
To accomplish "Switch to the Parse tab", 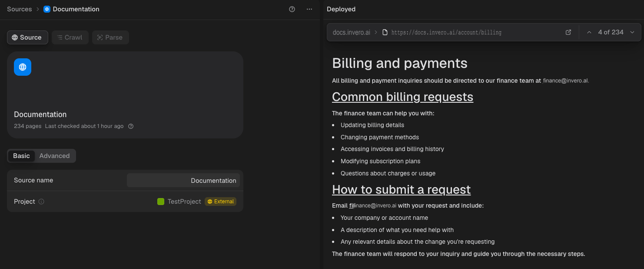I will [110, 37].
